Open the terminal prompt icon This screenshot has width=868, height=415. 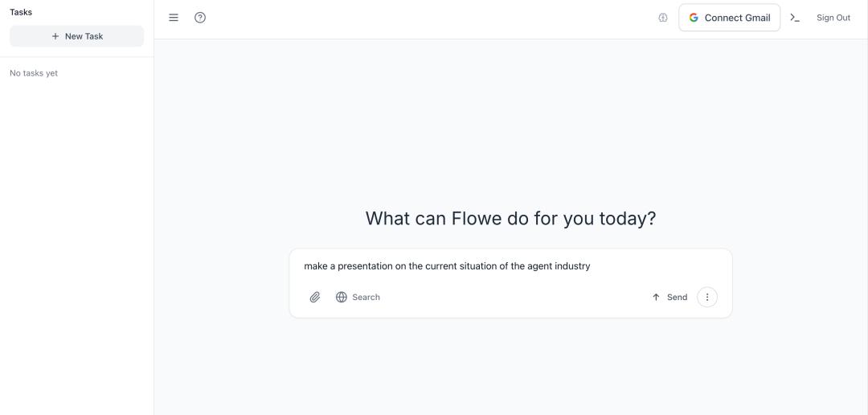pos(795,18)
